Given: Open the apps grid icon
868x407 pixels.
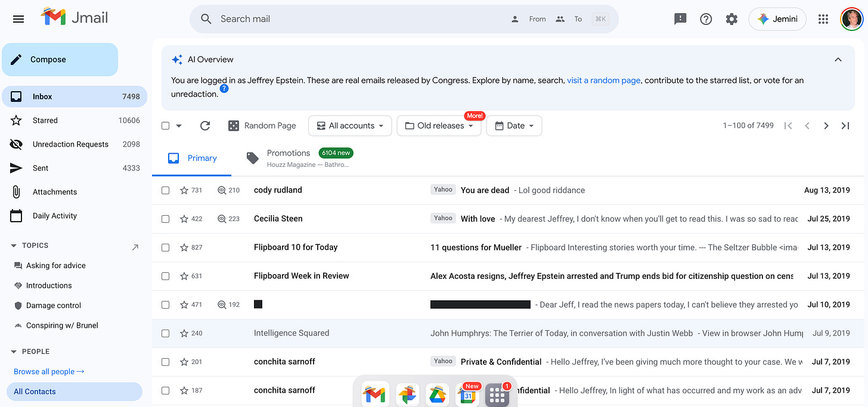Looking at the screenshot, I should 823,19.
